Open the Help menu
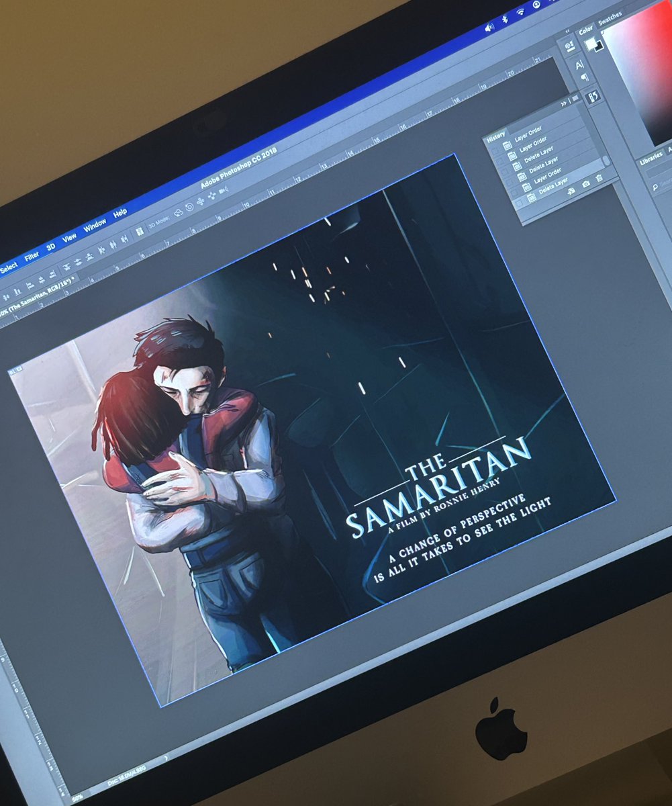The image size is (672, 806). (119, 213)
